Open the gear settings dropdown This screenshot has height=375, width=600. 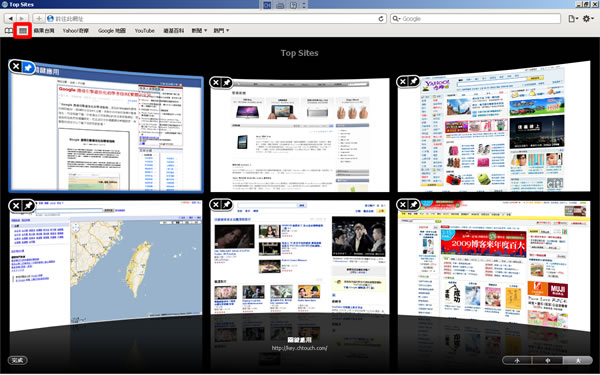click(x=588, y=18)
